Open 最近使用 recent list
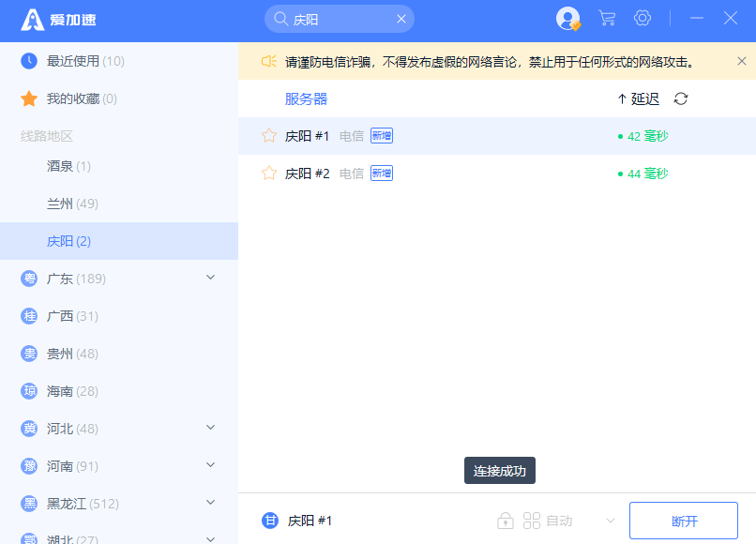Image resolution: width=756 pixels, height=544 pixels. click(x=119, y=61)
